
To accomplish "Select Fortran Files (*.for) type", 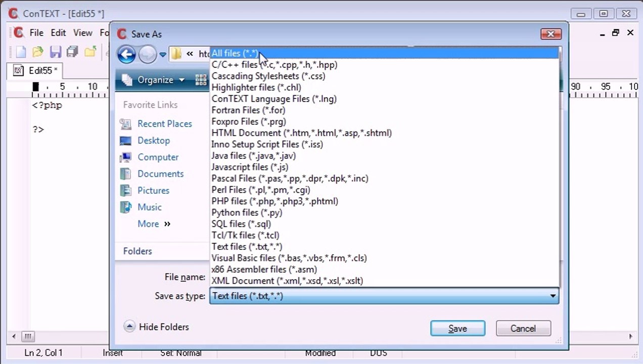I will tap(385, 110).
